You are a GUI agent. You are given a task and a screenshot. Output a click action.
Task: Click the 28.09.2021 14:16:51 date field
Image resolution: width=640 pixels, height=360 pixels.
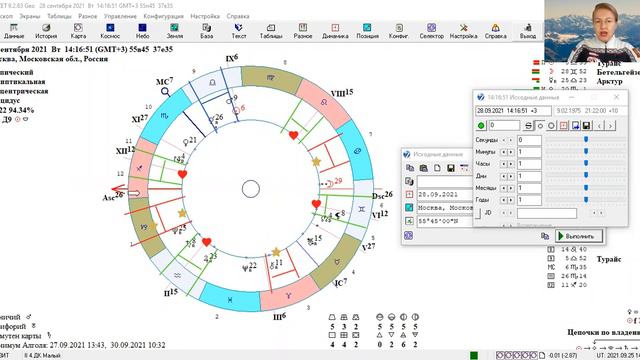(x=513, y=111)
